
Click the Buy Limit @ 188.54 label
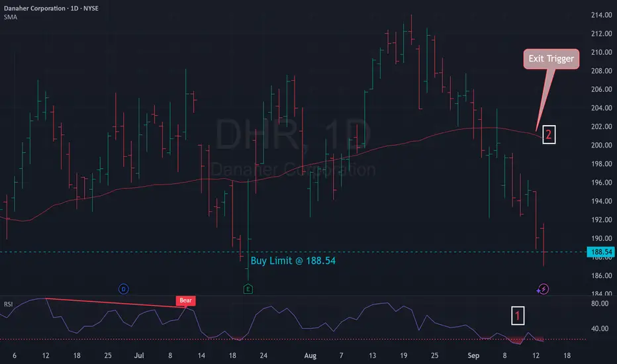click(x=293, y=261)
